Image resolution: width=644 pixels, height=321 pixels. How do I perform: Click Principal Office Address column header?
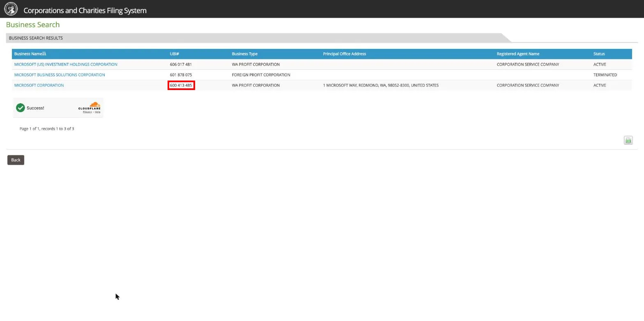(x=344, y=54)
